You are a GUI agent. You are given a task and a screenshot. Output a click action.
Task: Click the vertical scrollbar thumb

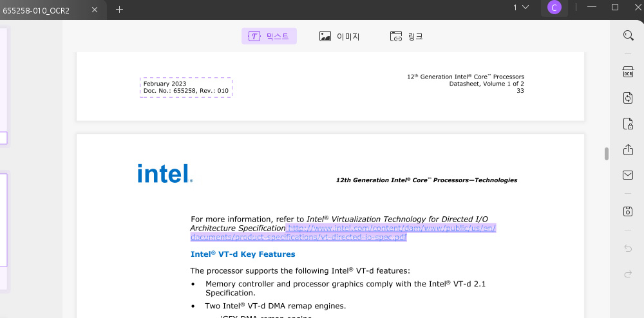[x=606, y=153]
